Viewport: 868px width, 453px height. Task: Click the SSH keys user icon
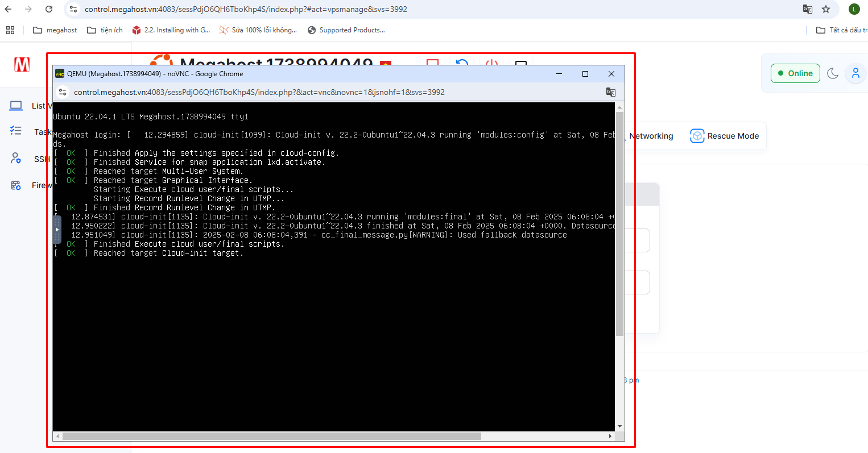tap(16, 159)
